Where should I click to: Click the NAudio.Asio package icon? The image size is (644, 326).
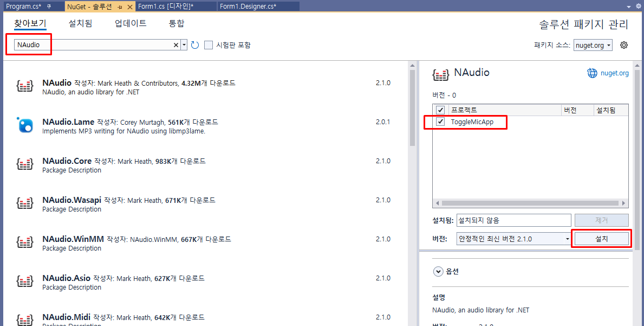click(24, 282)
